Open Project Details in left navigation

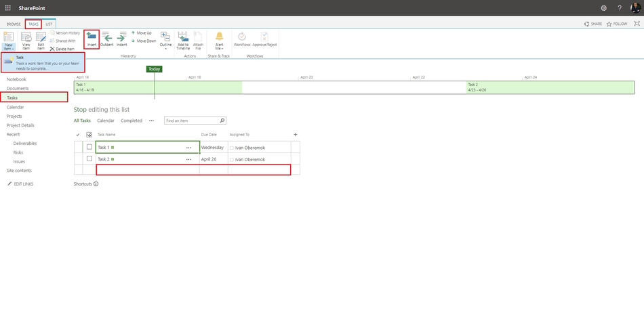point(20,125)
